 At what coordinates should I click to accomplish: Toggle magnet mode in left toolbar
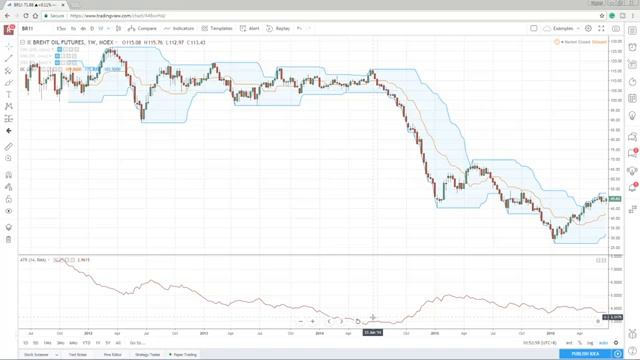point(9,175)
